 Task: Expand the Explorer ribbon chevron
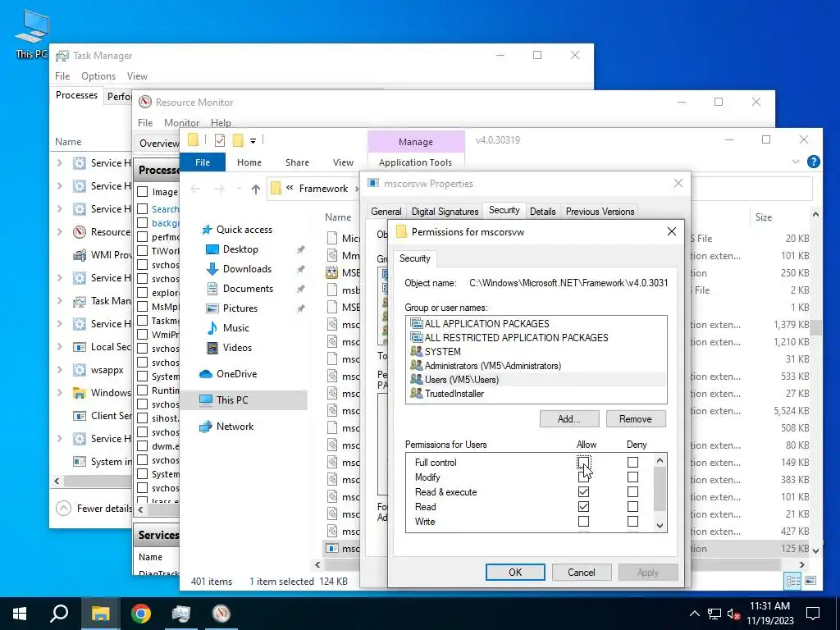click(795, 162)
